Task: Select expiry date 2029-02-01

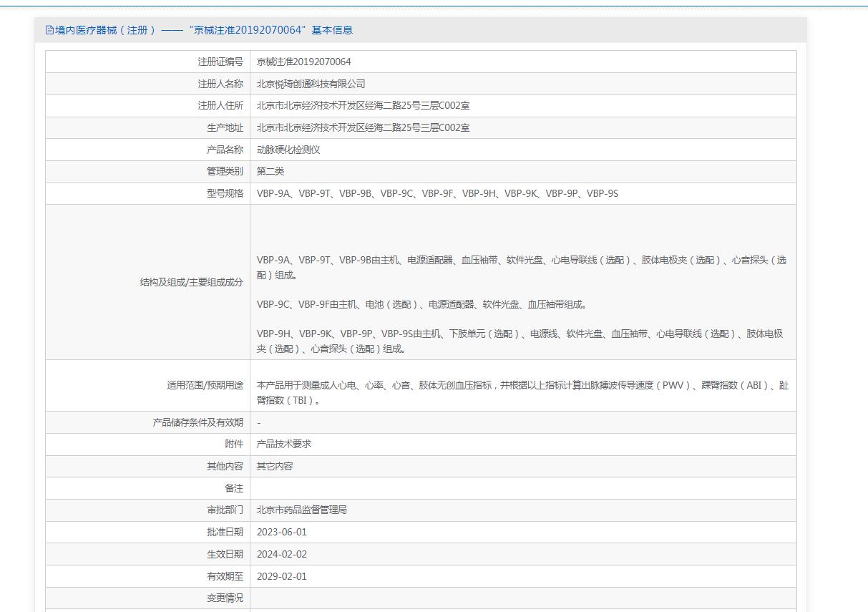Action: (282, 576)
